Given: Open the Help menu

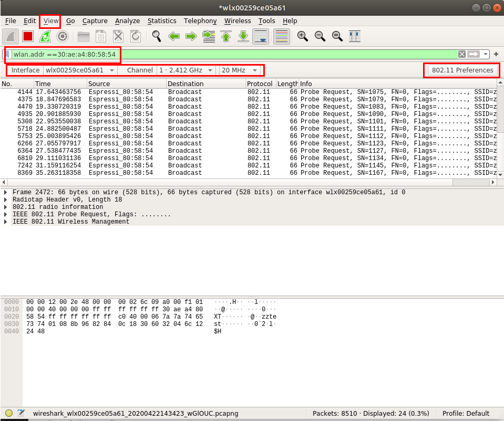Looking at the screenshot, I should point(290,21).
